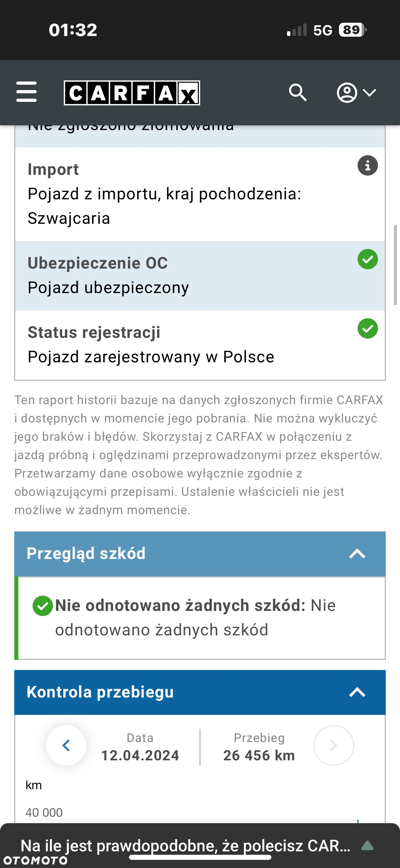Tap the no-damage green check icon
Viewport: 400px width, 868px height.
(x=43, y=606)
